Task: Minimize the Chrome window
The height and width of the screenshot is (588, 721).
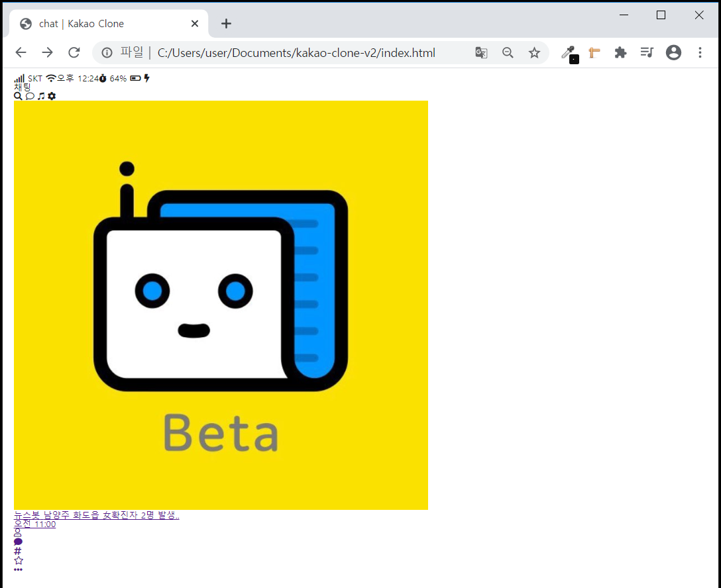Action: point(624,15)
